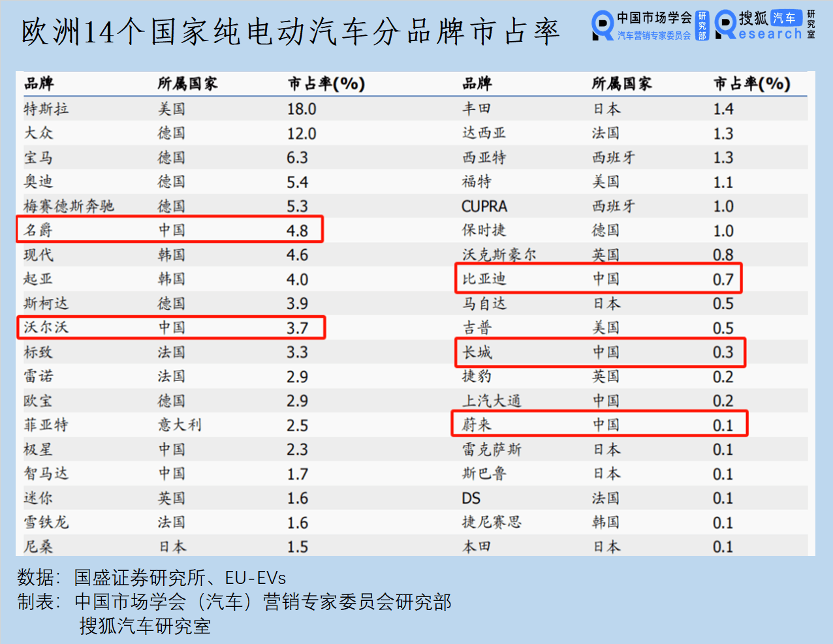This screenshot has height=644, width=833.
Task: Click the brand cell 丰田
Action: click(x=477, y=108)
